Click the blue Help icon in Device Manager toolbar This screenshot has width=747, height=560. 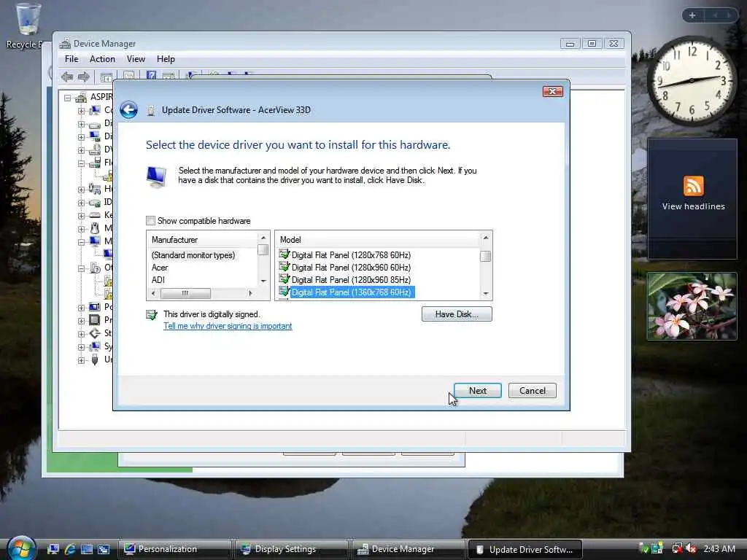(x=151, y=76)
